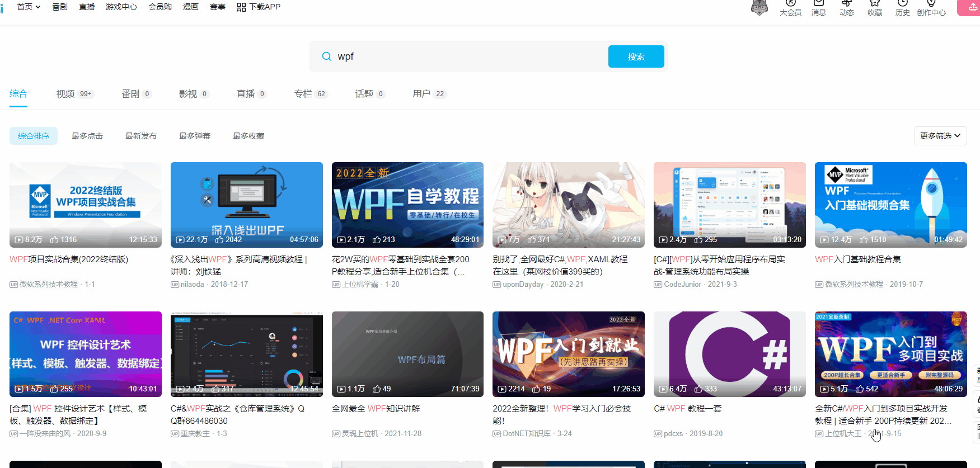Switch to the 直播 0 results tab
The height and width of the screenshot is (468, 980).
click(252, 94)
